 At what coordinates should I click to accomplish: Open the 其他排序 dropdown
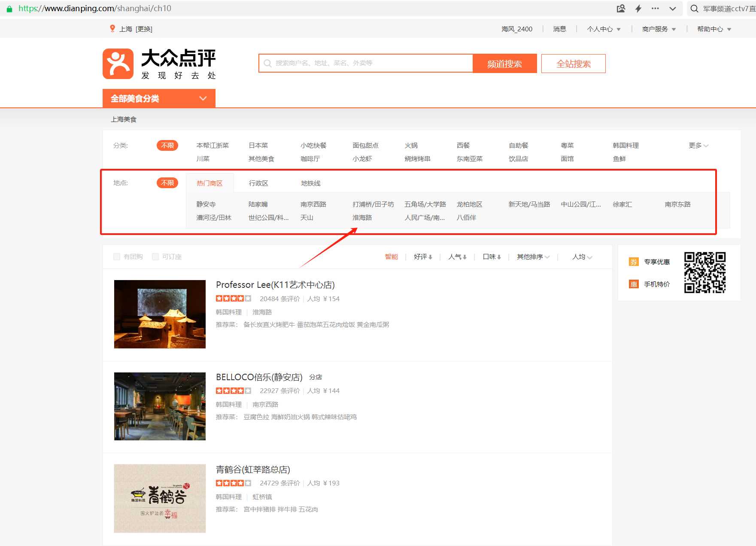point(533,256)
